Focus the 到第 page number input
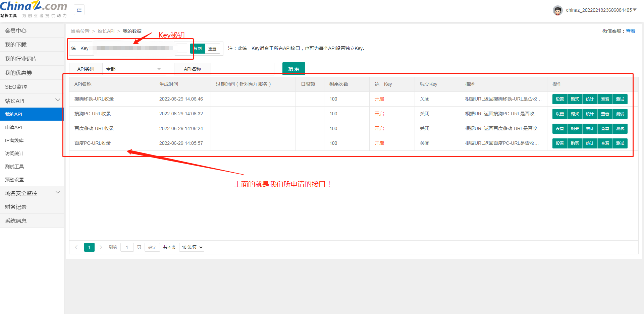This screenshot has height=314, width=644. [127, 247]
